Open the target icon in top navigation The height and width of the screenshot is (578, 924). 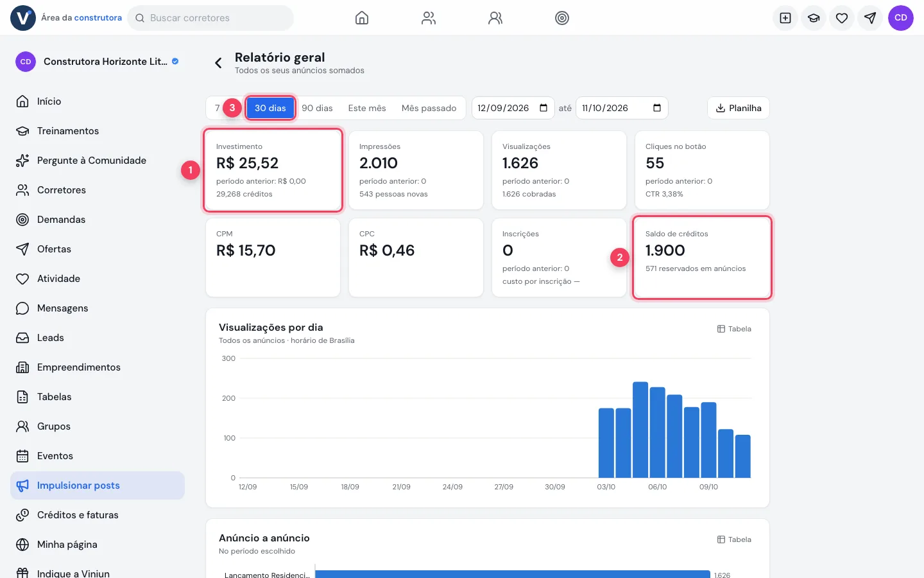(562, 18)
